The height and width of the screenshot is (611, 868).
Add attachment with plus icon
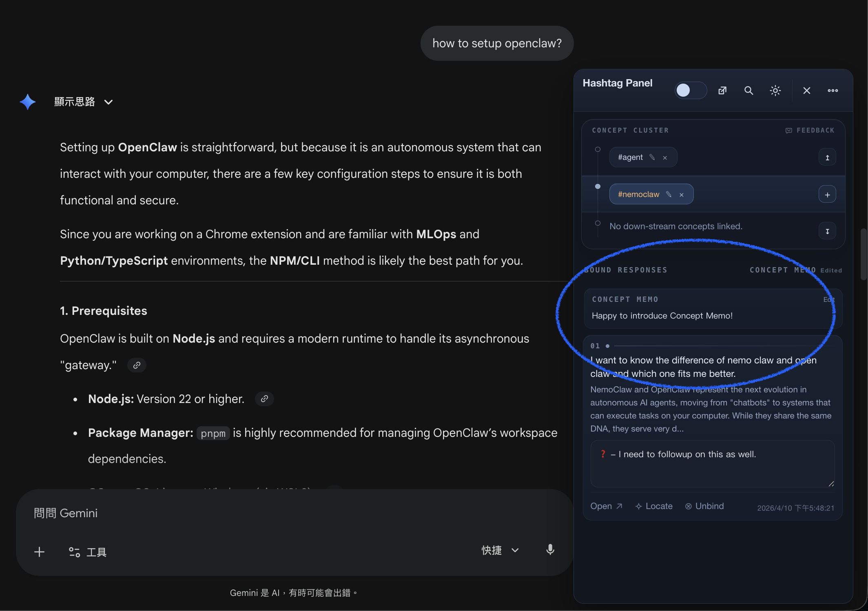(39, 552)
